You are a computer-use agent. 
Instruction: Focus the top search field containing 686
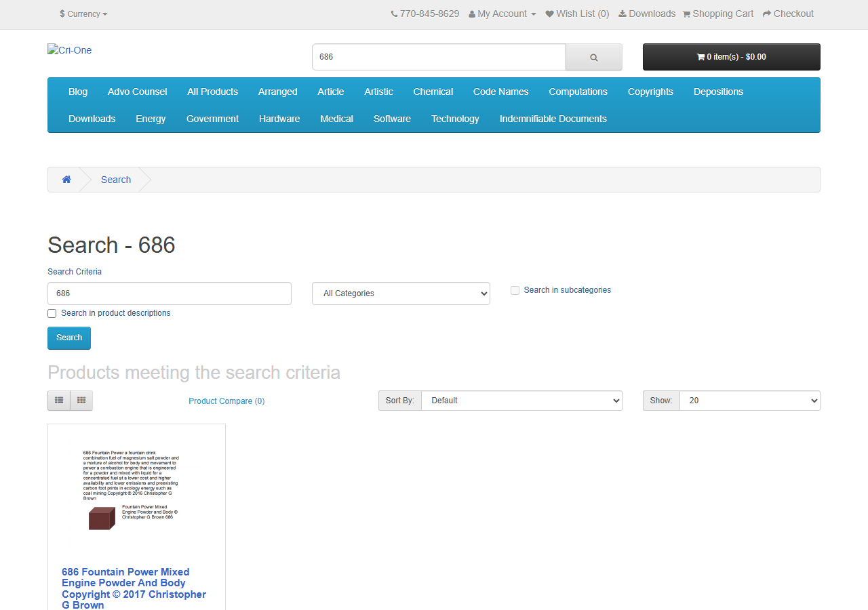[x=439, y=57]
